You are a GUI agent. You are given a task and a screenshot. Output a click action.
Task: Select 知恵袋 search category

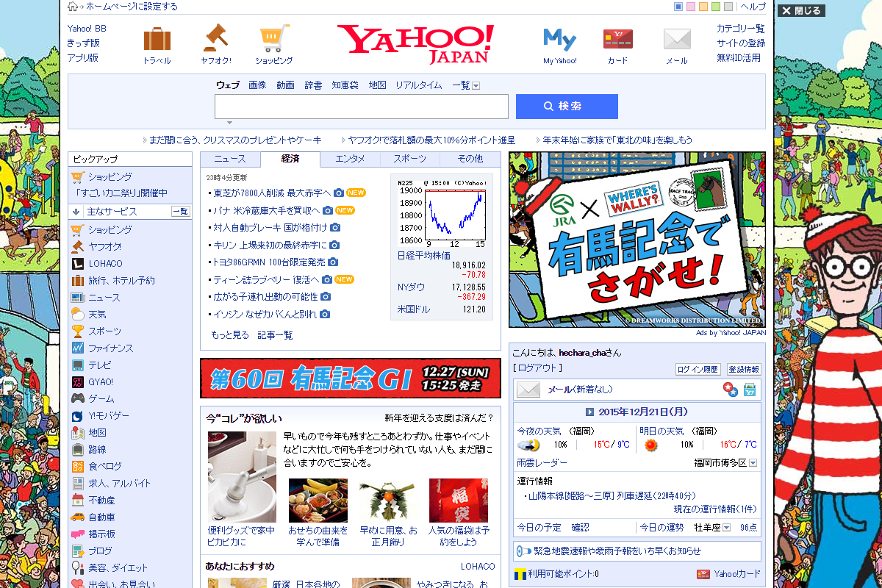(345, 85)
